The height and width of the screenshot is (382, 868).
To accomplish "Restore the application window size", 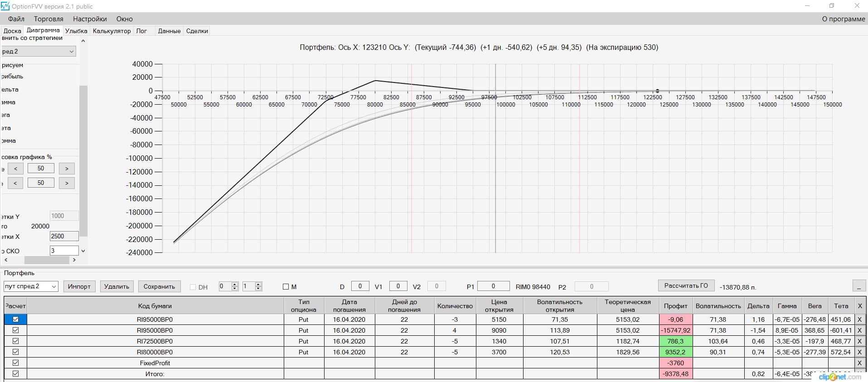I will [832, 6].
